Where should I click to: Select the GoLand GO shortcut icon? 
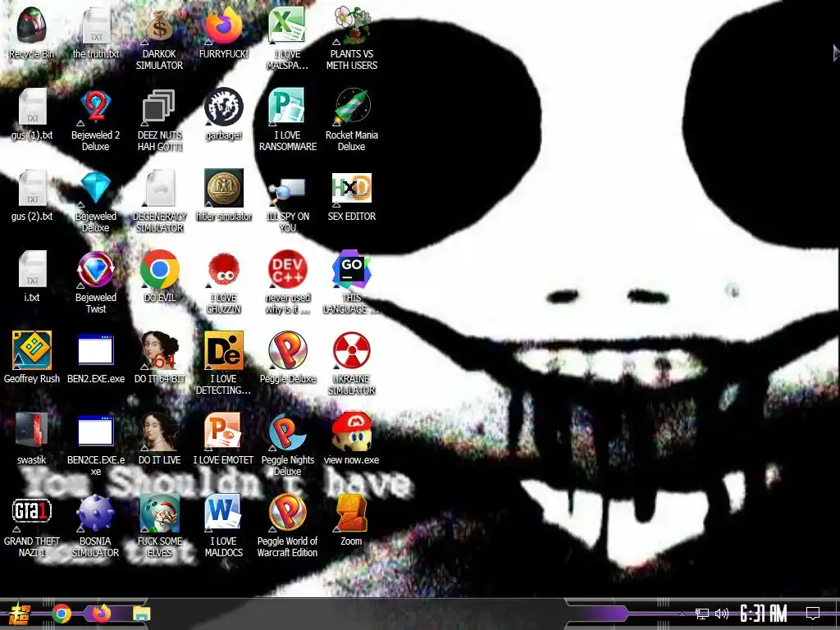[351, 269]
